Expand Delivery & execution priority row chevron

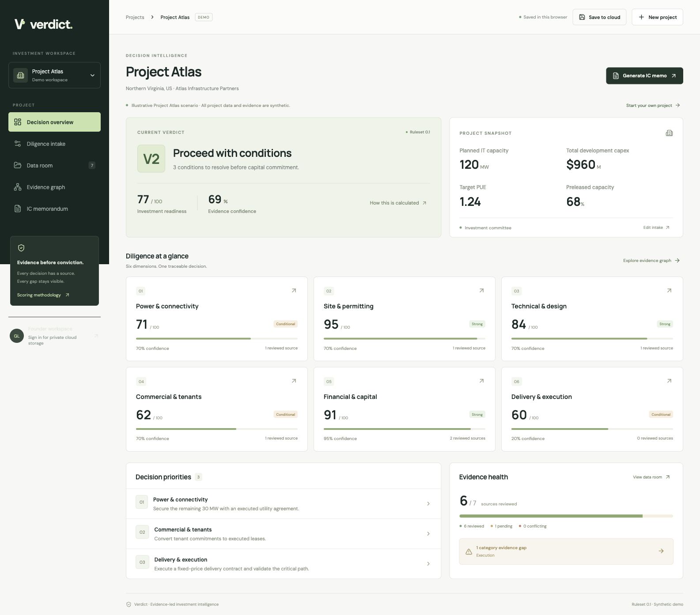[x=428, y=564]
